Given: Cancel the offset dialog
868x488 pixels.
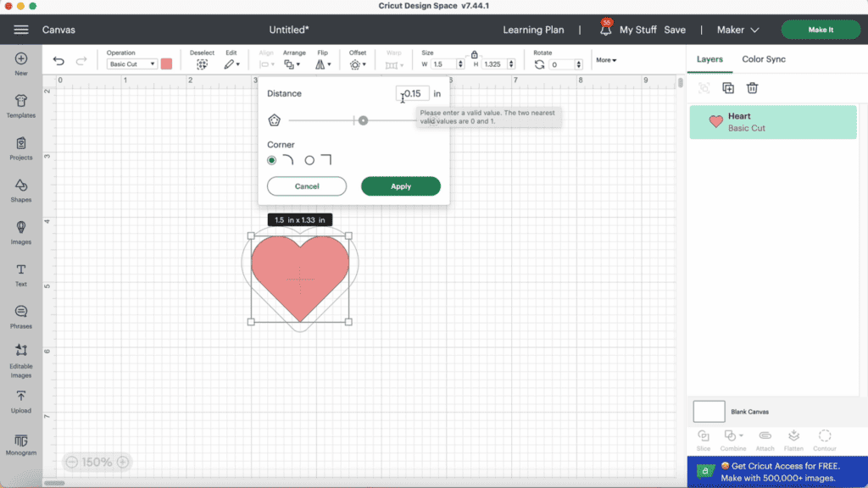Looking at the screenshot, I should point(307,186).
